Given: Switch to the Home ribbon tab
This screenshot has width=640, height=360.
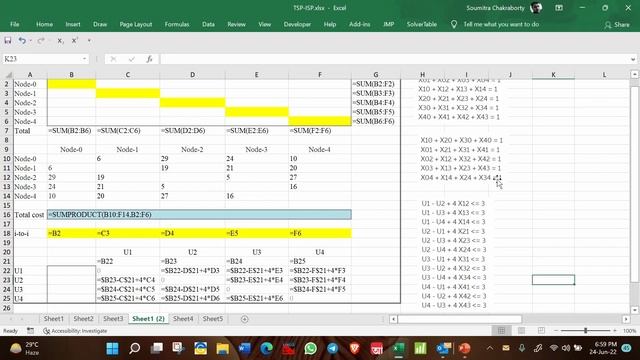Looking at the screenshot, I should coord(44,24).
